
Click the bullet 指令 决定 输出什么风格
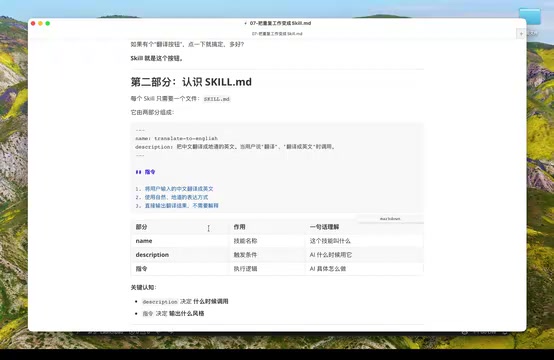pos(173,313)
